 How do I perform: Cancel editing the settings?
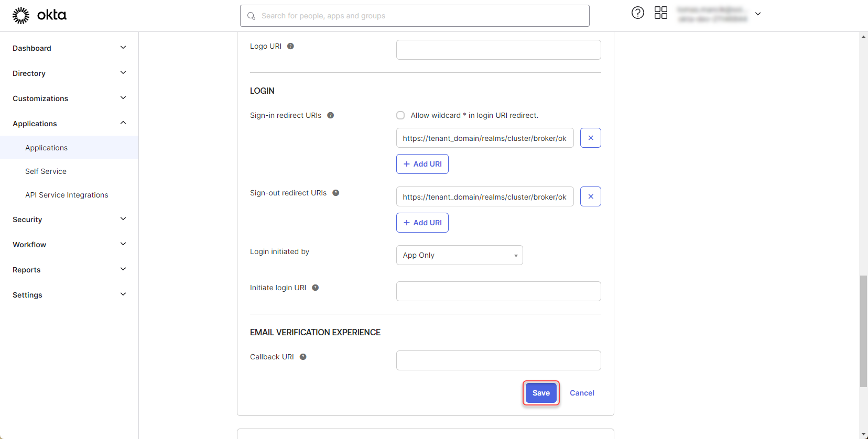(582, 393)
